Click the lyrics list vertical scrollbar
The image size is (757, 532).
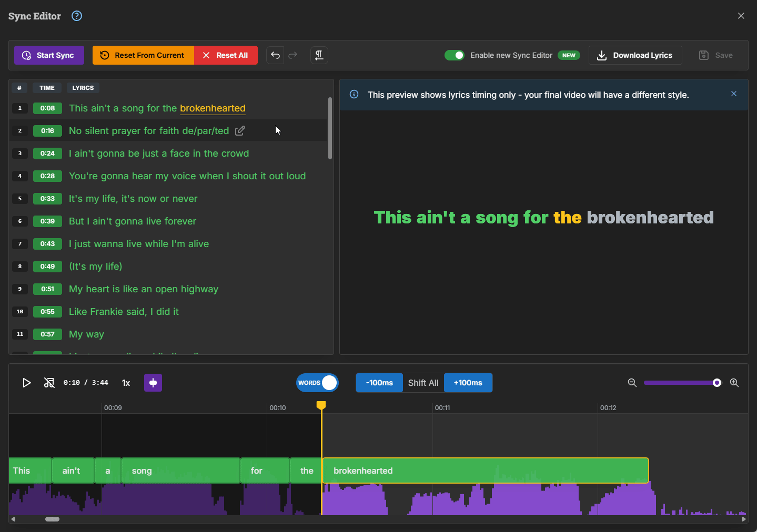pyautogui.click(x=330, y=128)
